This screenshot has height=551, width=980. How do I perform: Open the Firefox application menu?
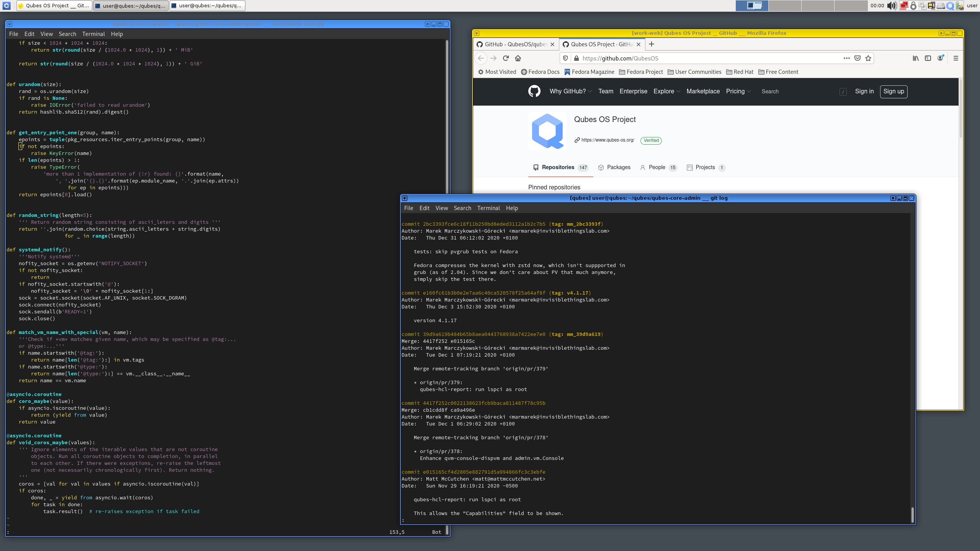956,58
